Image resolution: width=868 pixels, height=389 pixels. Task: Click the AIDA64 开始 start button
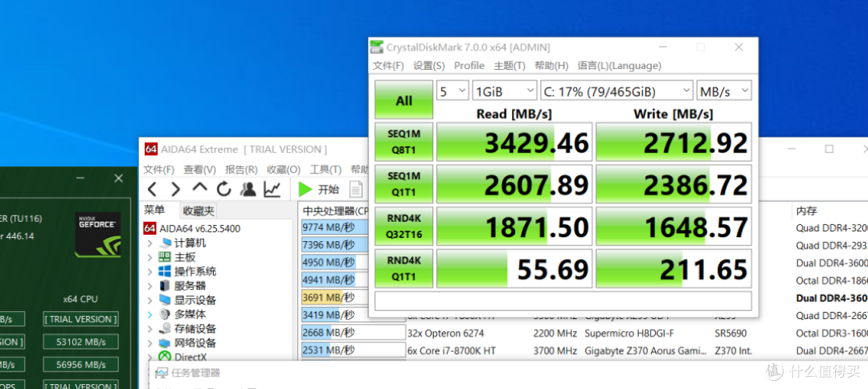(x=319, y=189)
